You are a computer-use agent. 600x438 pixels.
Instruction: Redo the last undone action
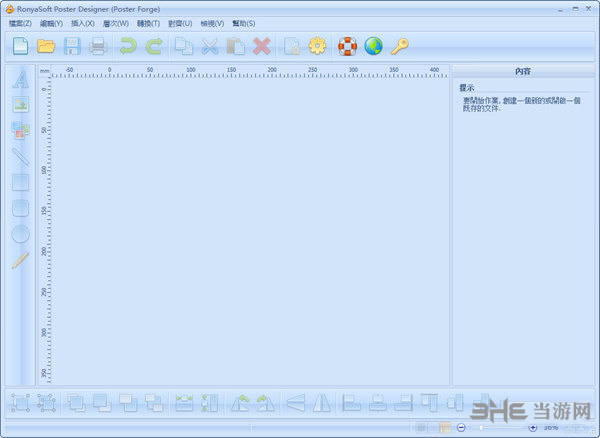point(154,46)
